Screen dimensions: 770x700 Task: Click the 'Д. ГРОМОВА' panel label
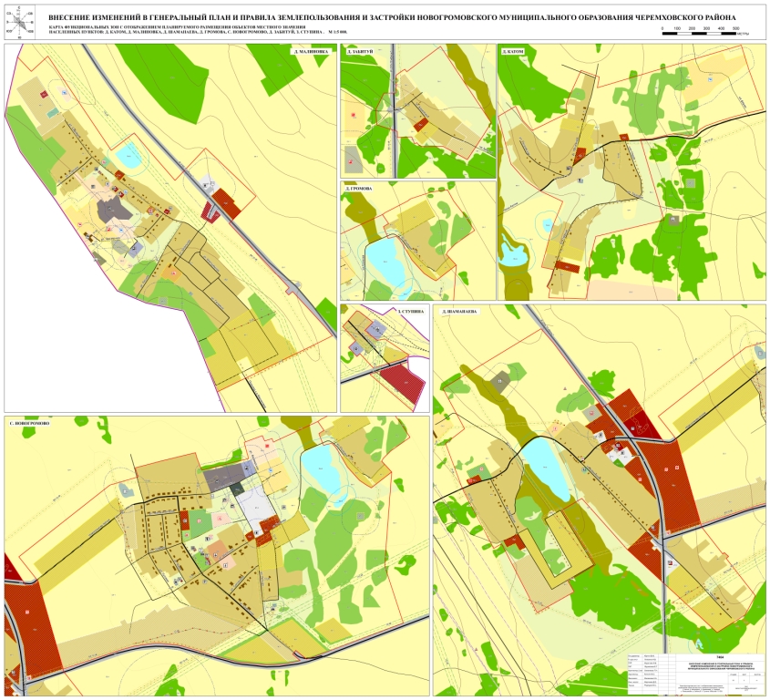click(359, 188)
